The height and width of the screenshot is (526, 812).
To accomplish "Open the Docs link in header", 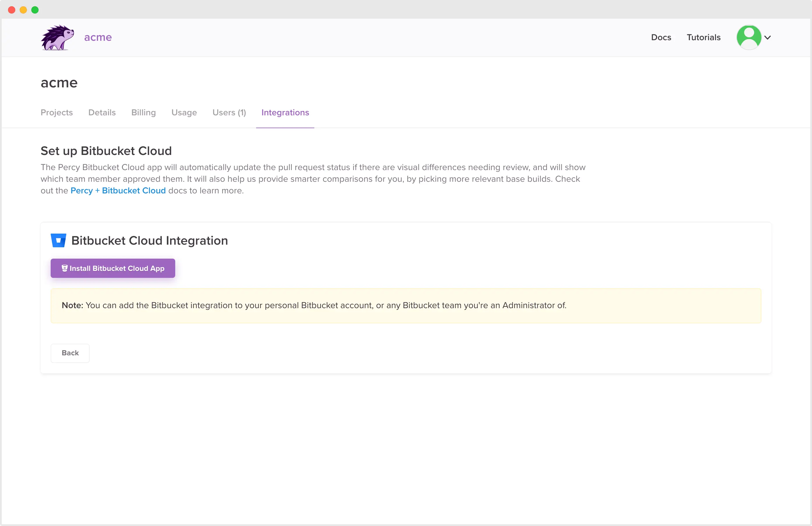I will pyautogui.click(x=661, y=37).
